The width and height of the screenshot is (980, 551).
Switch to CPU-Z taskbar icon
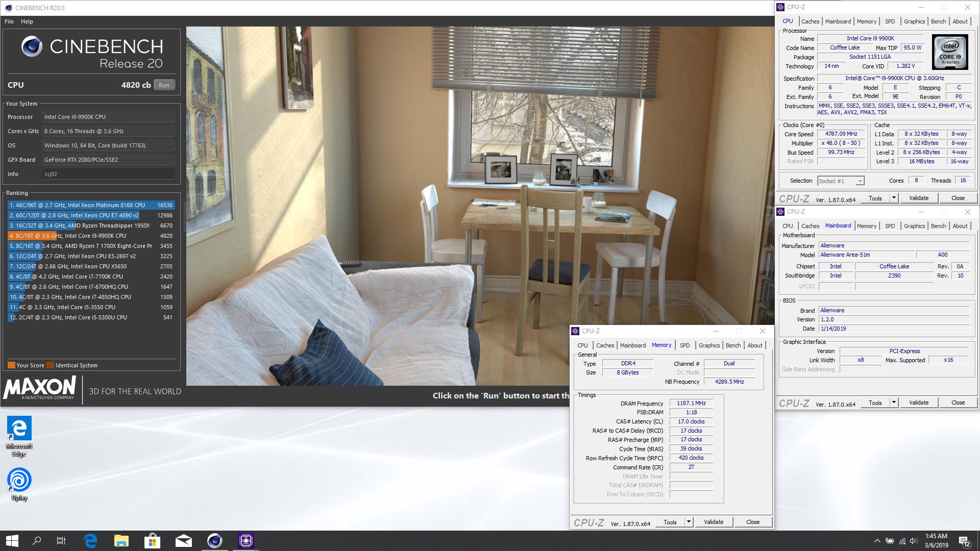click(246, 541)
